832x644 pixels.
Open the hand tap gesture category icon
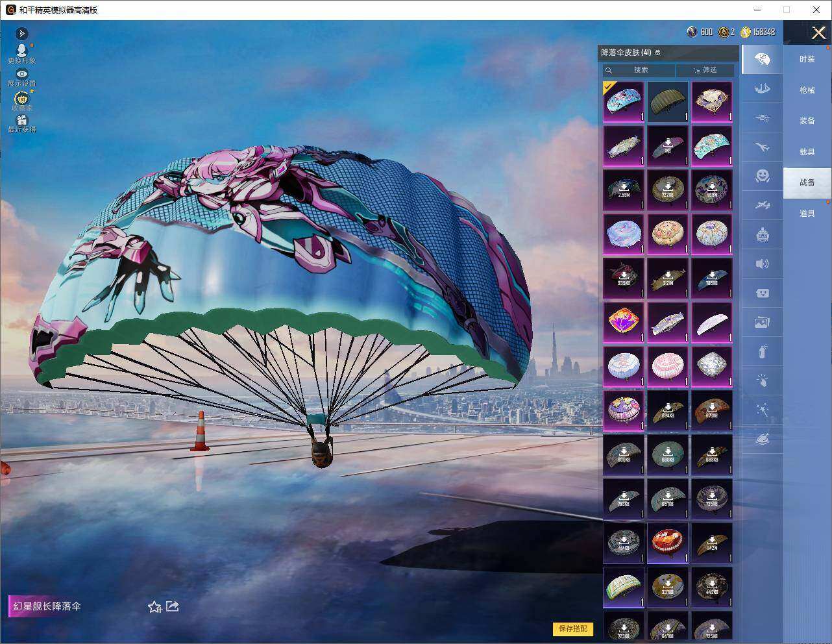[762, 381]
